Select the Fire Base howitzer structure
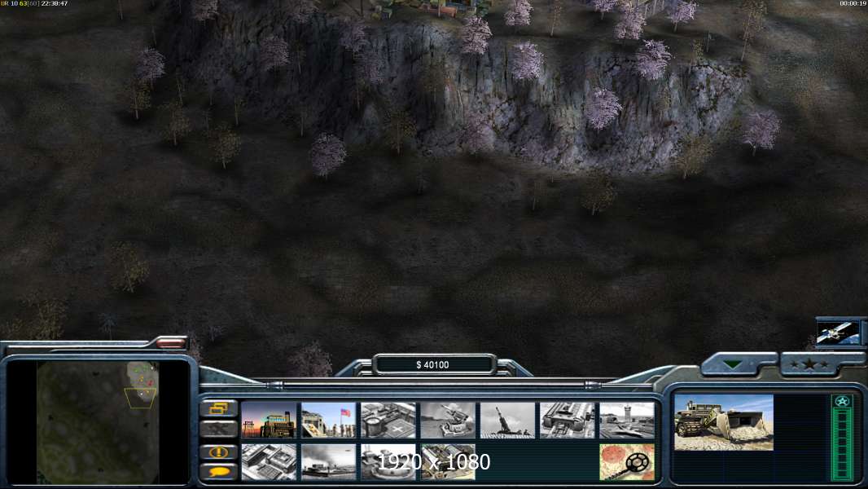 (x=508, y=421)
